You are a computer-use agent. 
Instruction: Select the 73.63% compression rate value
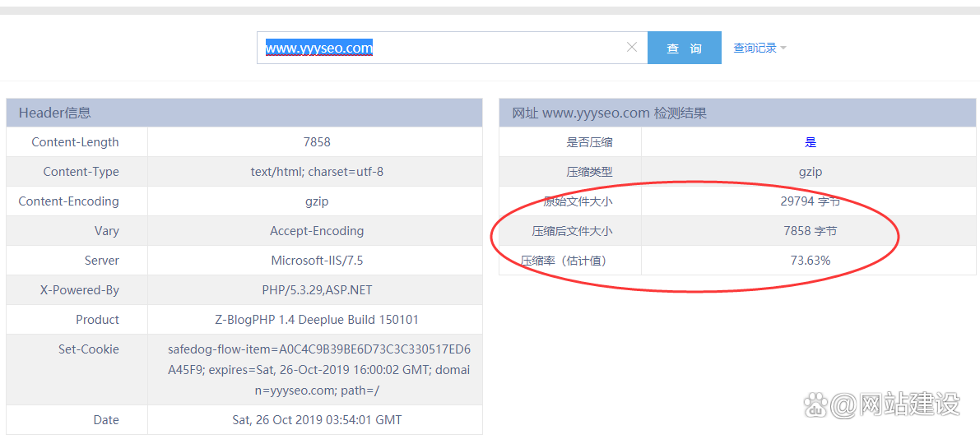click(810, 261)
